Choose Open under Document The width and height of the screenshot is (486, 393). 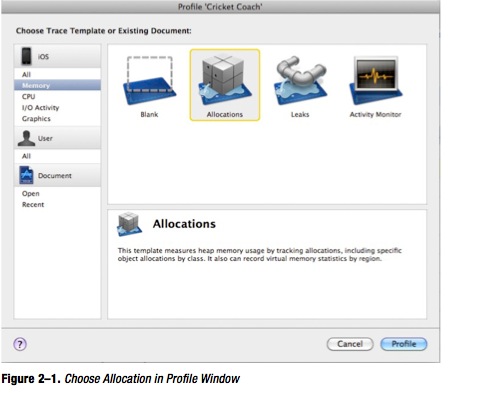57,193
